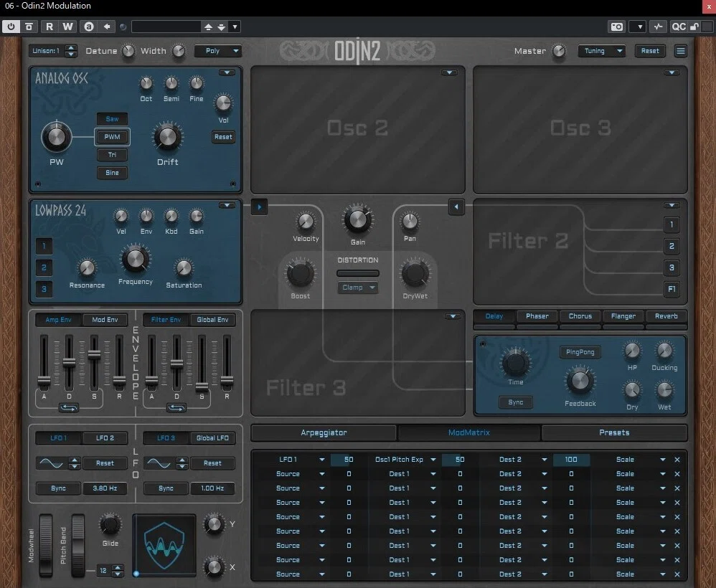Click the next preset down arrow
The height and width of the screenshot is (588, 716).
click(222, 27)
